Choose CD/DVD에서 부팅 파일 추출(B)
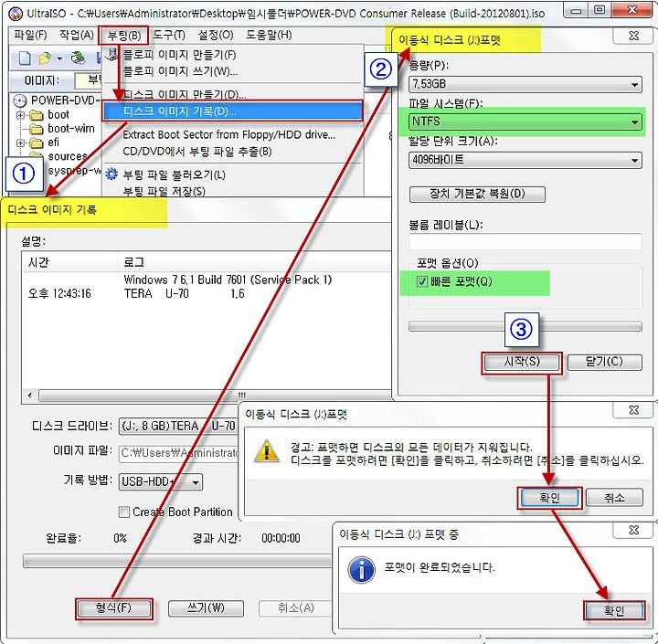The height and width of the screenshot is (644, 658). point(197,152)
